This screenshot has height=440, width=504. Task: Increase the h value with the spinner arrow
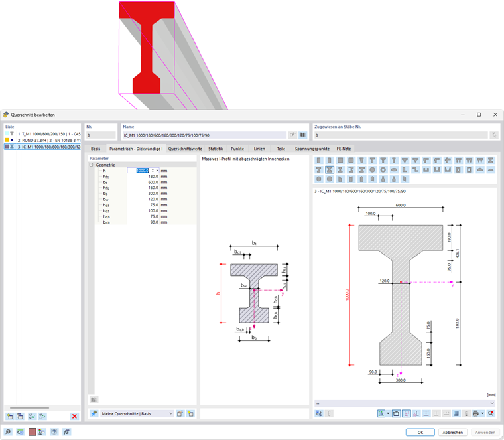153,169
